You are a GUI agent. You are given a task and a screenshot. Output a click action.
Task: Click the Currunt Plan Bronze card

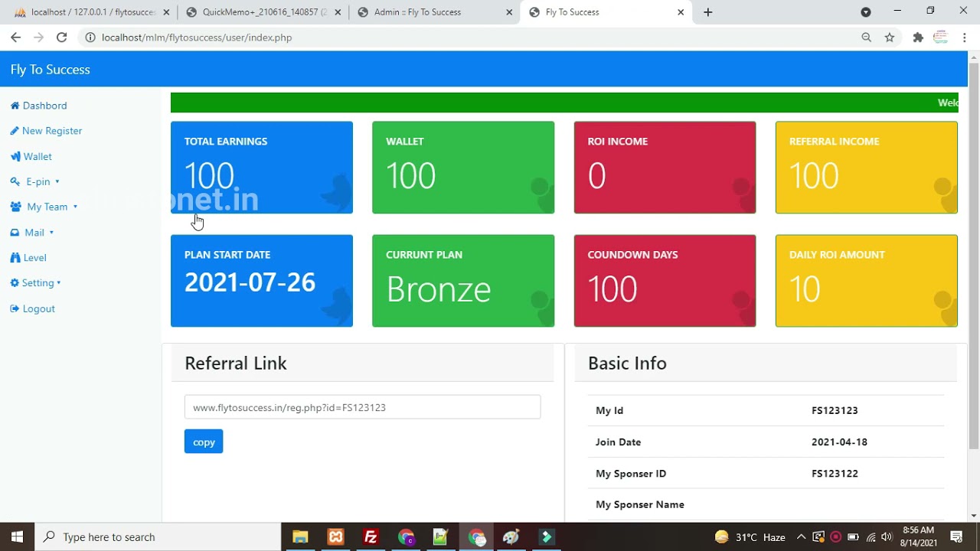[463, 281]
